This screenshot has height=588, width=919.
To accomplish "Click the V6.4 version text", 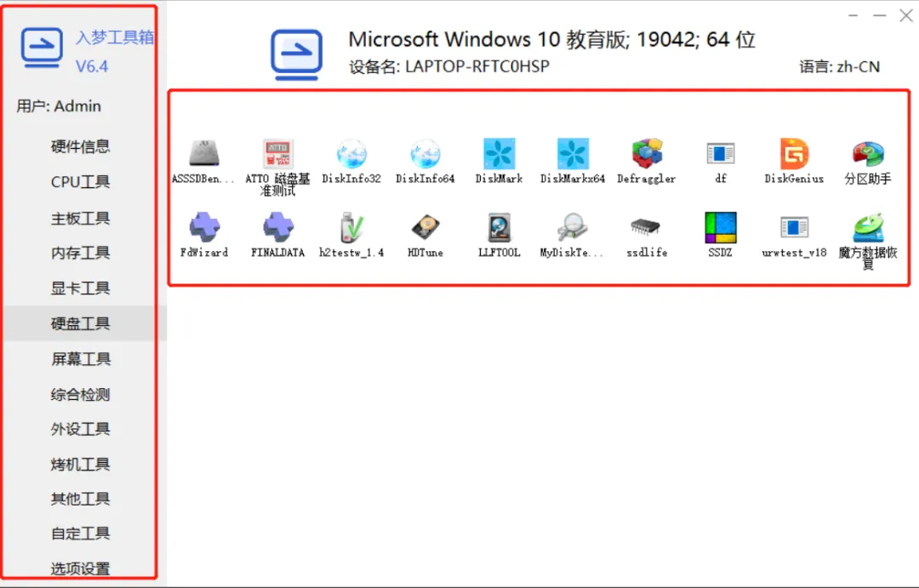I will pos(92,66).
